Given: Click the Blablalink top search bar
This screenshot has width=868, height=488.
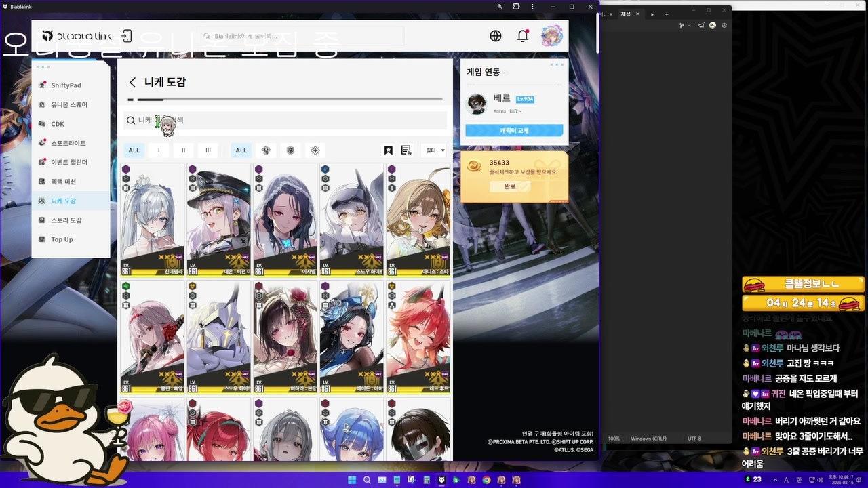Looking at the screenshot, I should (x=302, y=36).
